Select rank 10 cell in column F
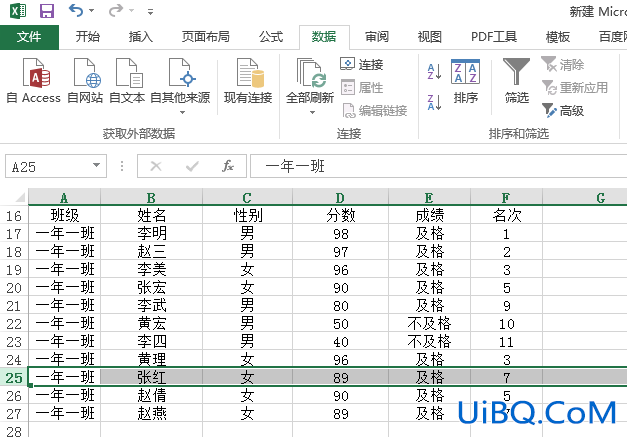627x437 pixels. click(506, 323)
